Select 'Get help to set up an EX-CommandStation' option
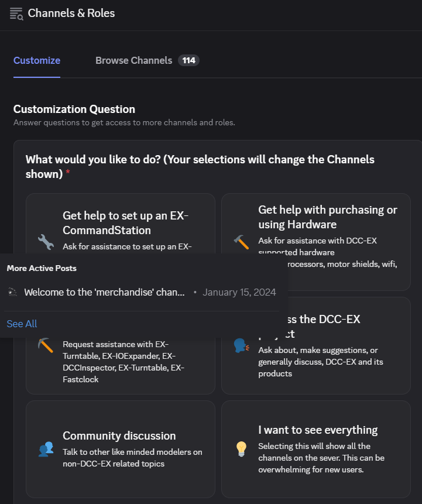 (121, 224)
